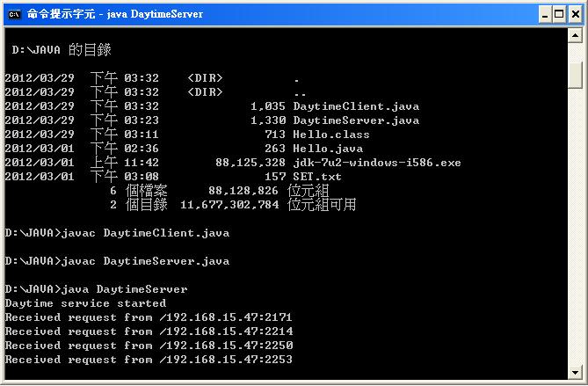
Task: Click the size 713 in Hello.class row
Action: pyautogui.click(x=275, y=135)
